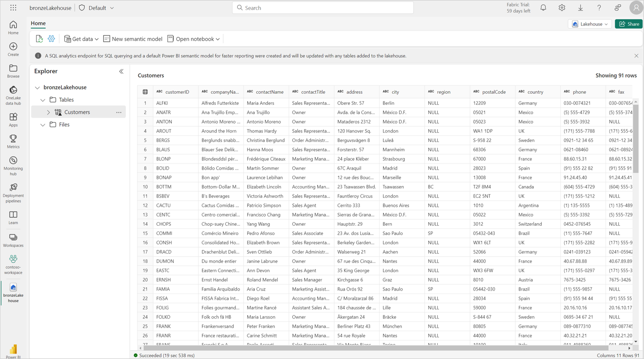Screen dimensions: 644x359
Task: Click New semantic model
Action: pos(133,39)
